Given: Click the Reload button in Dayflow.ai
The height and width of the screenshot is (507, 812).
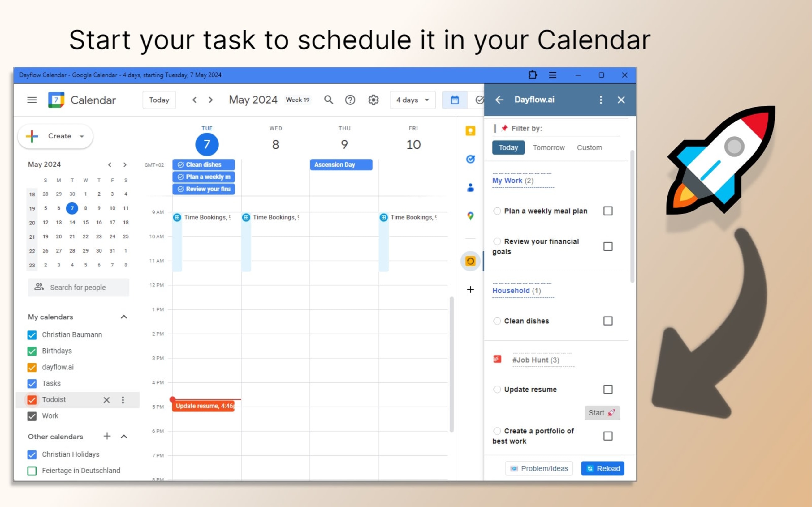Looking at the screenshot, I should click(603, 468).
